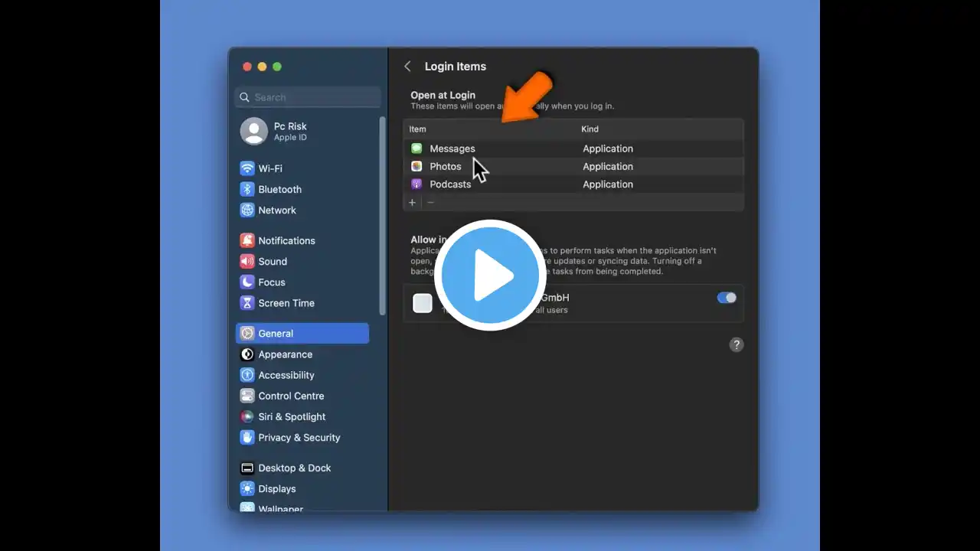980x551 pixels.
Task: Click the sidebar vertical scrollbar
Action: click(x=382, y=215)
